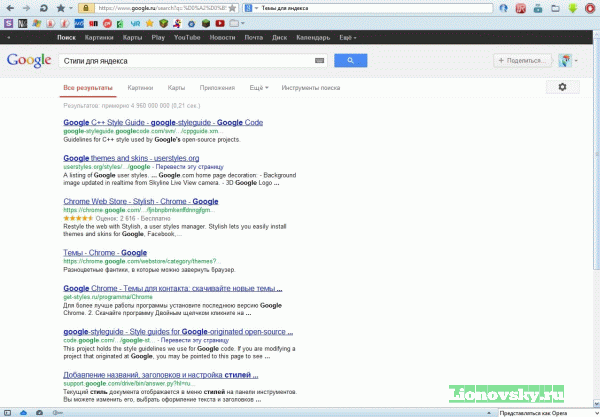The width and height of the screenshot is (600, 417).
Task: Switch to the 'Картинки' results tab
Action: click(x=140, y=88)
